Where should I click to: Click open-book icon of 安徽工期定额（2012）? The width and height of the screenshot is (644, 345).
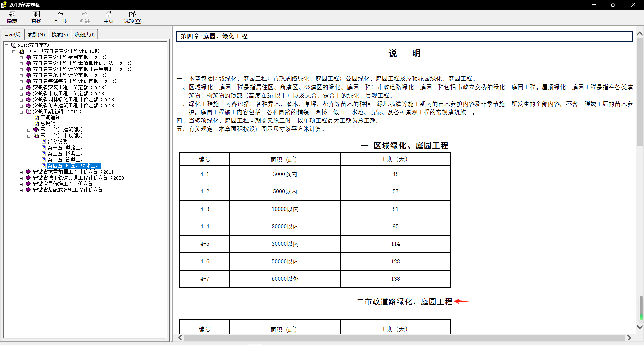(29, 112)
